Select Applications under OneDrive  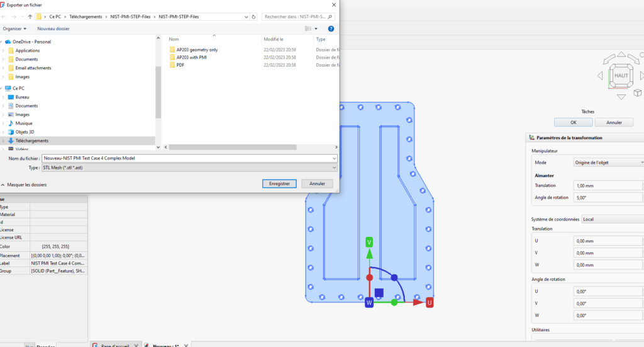pyautogui.click(x=28, y=50)
